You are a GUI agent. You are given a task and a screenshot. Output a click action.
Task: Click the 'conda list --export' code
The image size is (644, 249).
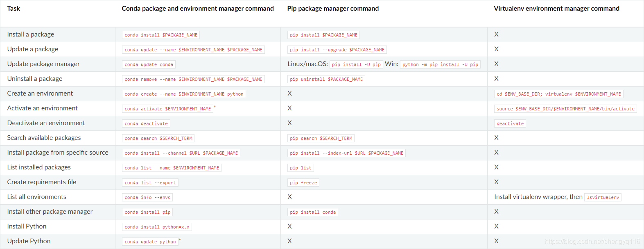pyautogui.click(x=150, y=183)
